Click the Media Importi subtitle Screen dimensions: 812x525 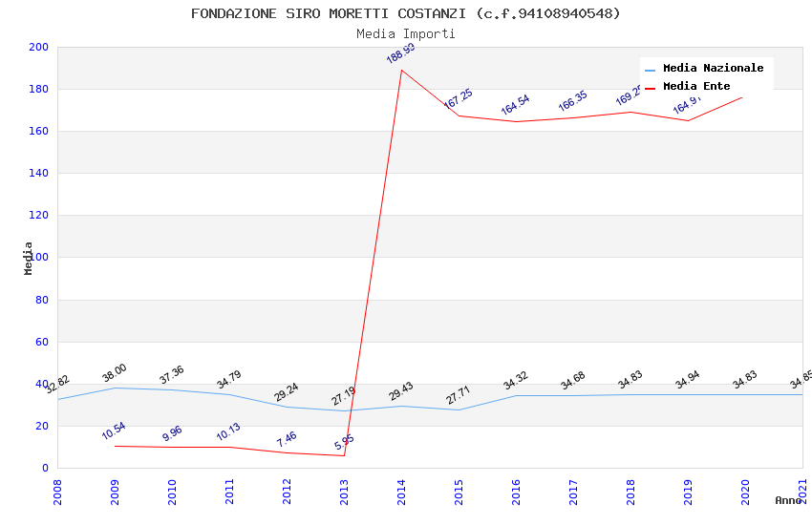tap(405, 33)
